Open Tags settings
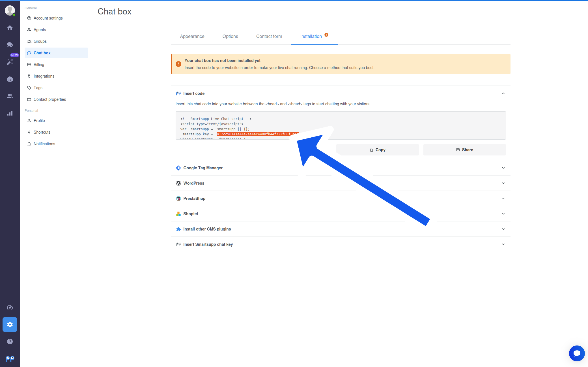 (56, 88)
